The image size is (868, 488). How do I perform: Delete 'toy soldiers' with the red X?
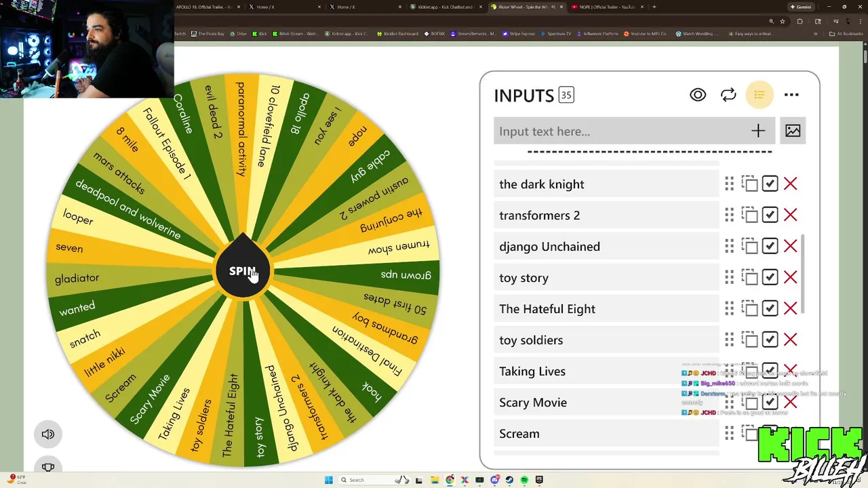click(x=790, y=340)
